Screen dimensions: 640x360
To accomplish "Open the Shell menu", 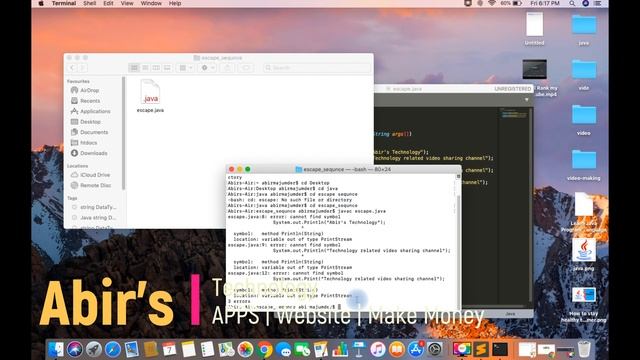I will pos(89,3).
